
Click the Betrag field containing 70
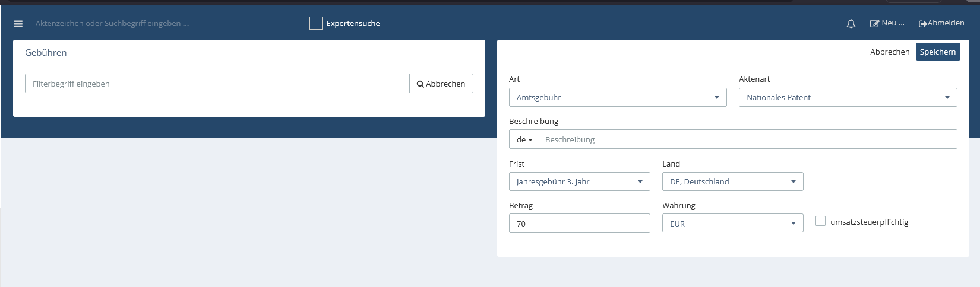click(579, 224)
